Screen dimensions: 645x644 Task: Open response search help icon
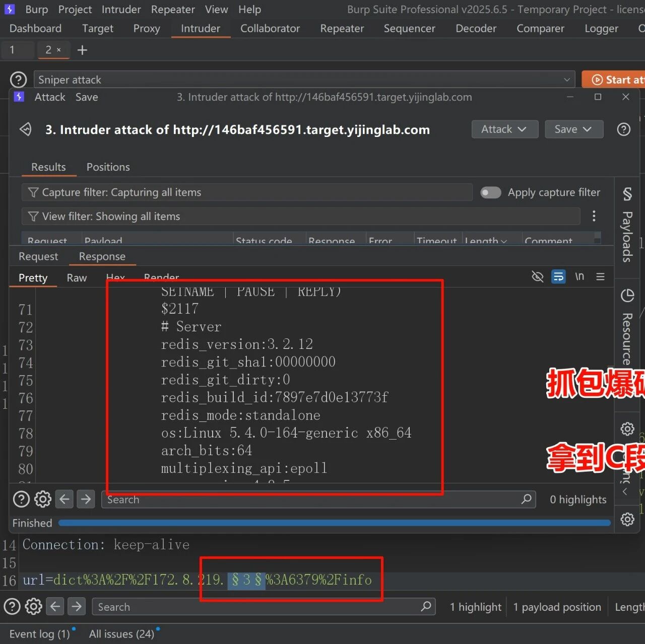coord(21,499)
